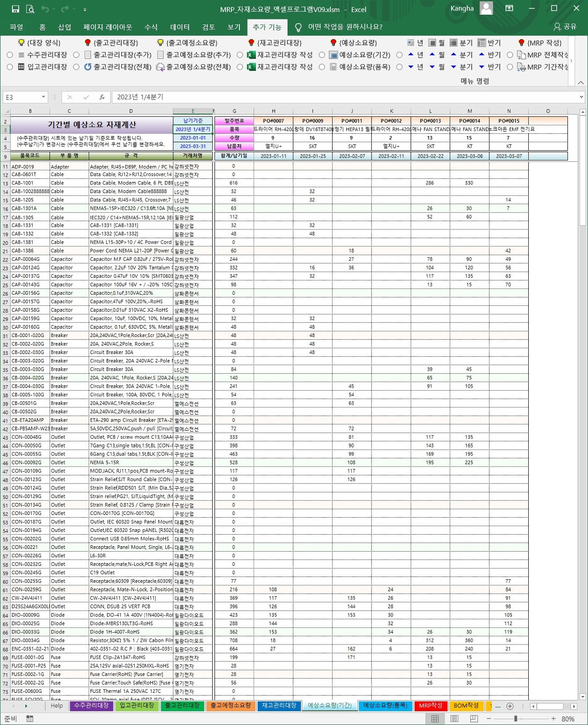Viewport: 588px width, 725px height.
Task: Open the Name Box dropdown arrow
Action: coord(44,97)
